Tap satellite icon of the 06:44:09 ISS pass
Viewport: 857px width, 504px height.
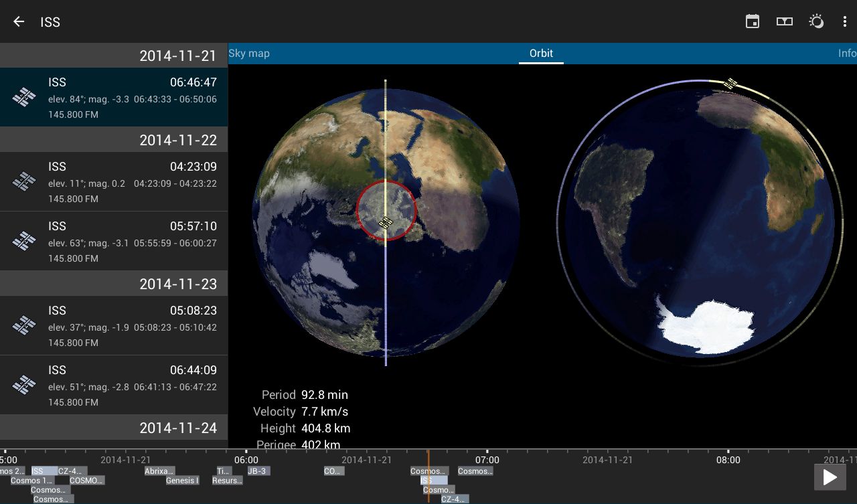(24, 385)
